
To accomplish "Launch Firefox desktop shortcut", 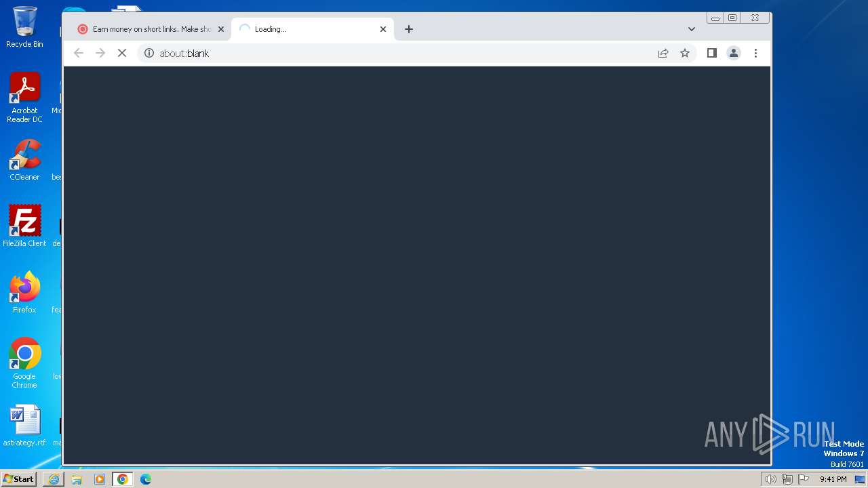I will click(24, 292).
